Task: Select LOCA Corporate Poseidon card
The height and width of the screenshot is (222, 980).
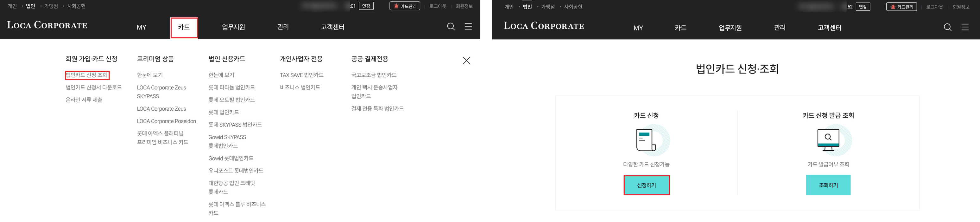Action: [x=167, y=121]
